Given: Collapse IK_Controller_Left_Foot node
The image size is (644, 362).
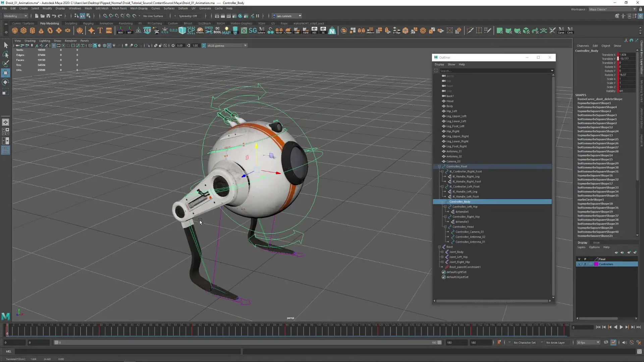Looking at the screenshot, I should [x=442, y=187].
